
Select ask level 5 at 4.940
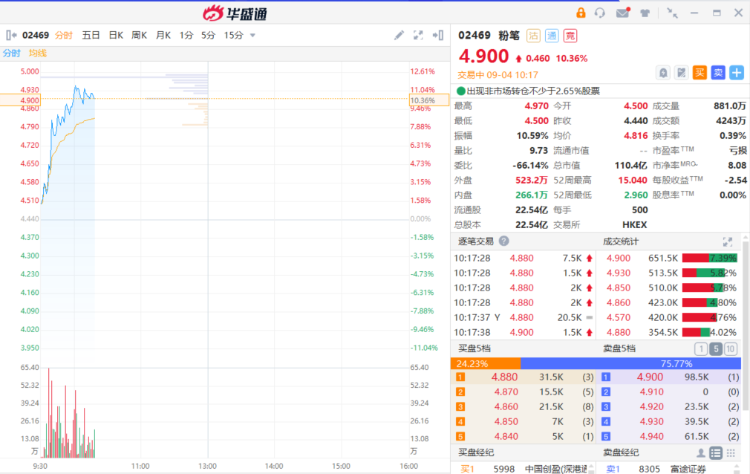pyautogui.click(x=669, y=437)
